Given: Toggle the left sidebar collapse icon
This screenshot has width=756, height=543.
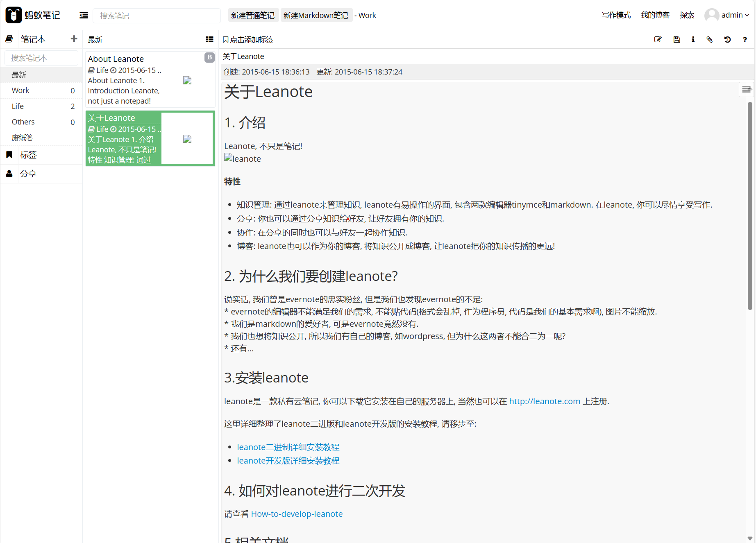Looking at the screenshot, I should click(84, 15).
